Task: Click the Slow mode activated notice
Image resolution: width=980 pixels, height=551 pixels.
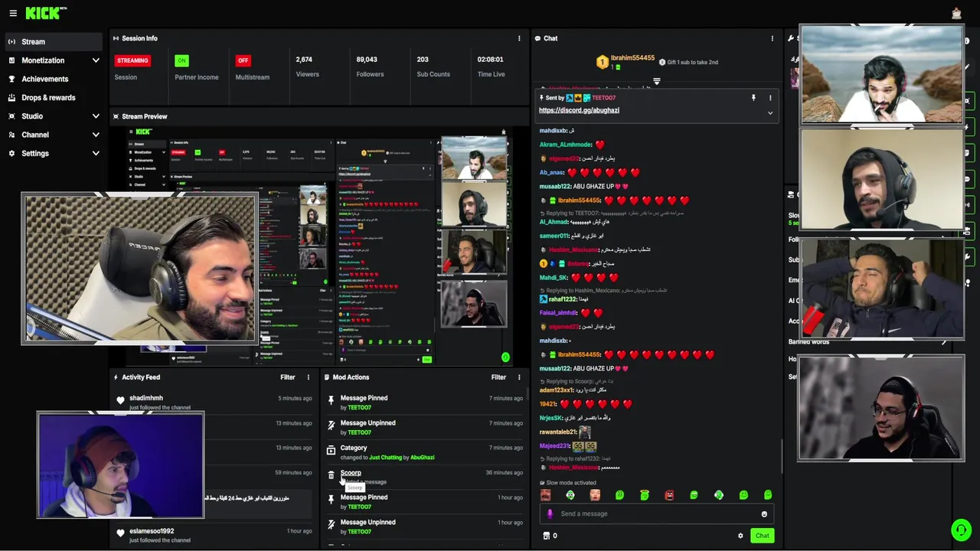Action: click(567, 483)
